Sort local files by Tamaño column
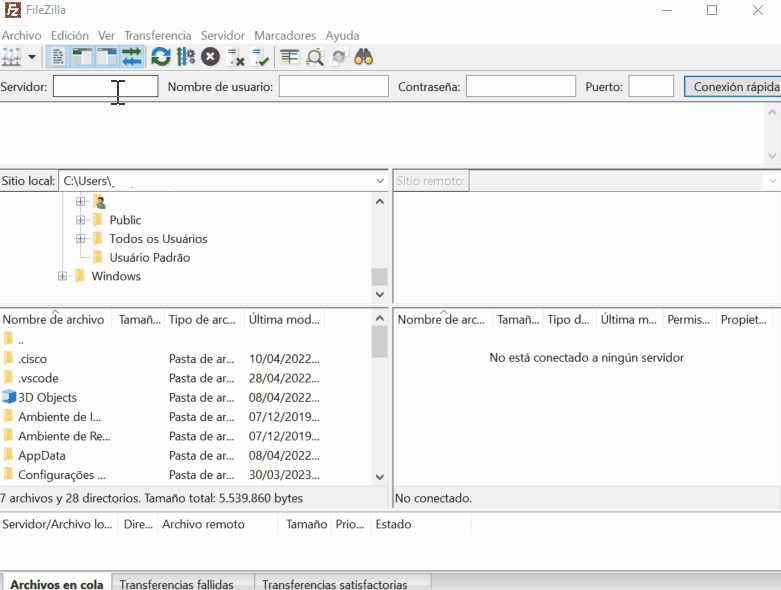This screenshot has height=590, width=781. 139,319
